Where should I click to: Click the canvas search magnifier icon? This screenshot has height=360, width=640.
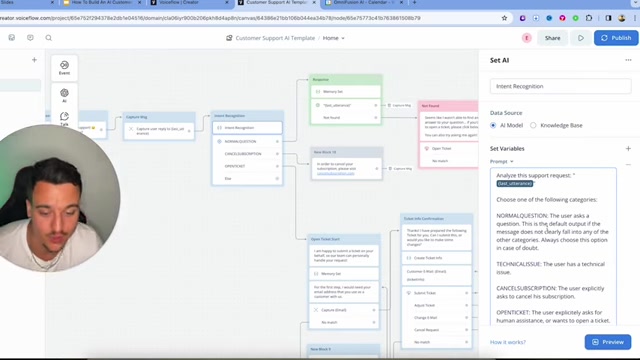49,38
